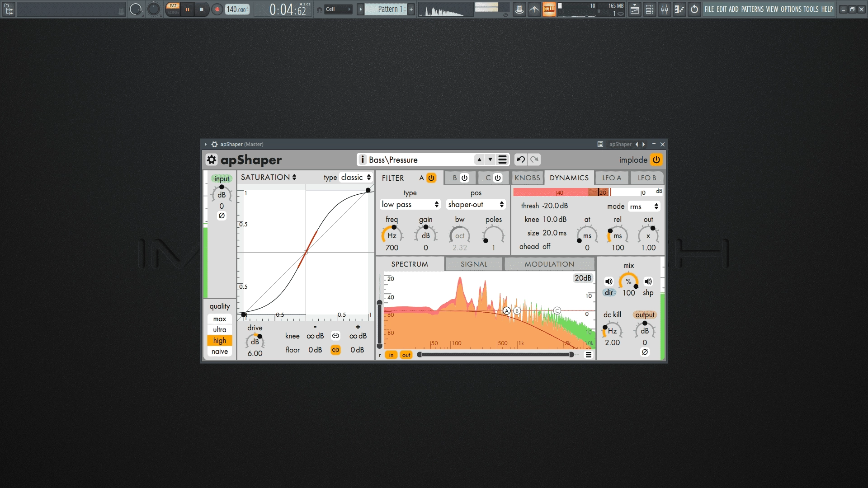The width and height of the screenshot is (868, 488).
Task: Pause playback in transport bar
Action: pyautogui.click(x=187, y=9)
